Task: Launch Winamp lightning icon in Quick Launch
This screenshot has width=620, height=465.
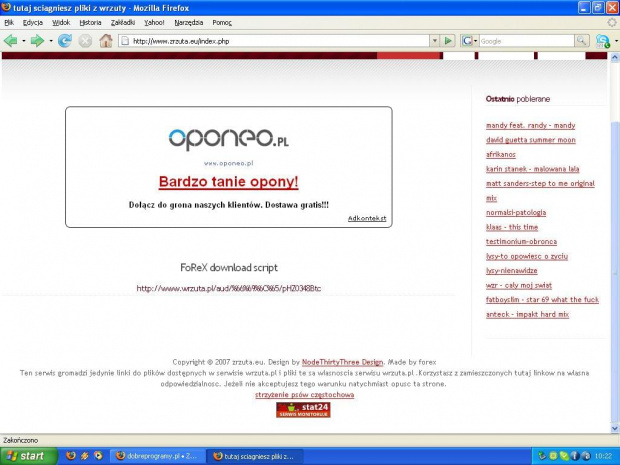Action: click(x=84, y=456)
